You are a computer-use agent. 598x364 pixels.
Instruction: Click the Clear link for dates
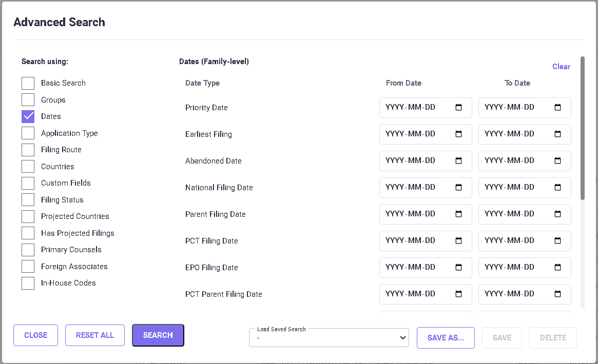pyautogui.click(x=561, y=67)
